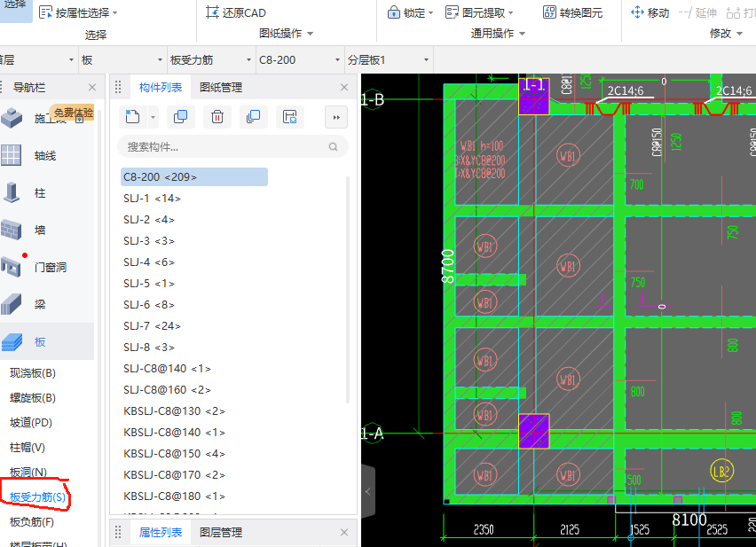Click the 构件列表 panel drag handle
Screen dimensions: 756x547
point(118,87)
